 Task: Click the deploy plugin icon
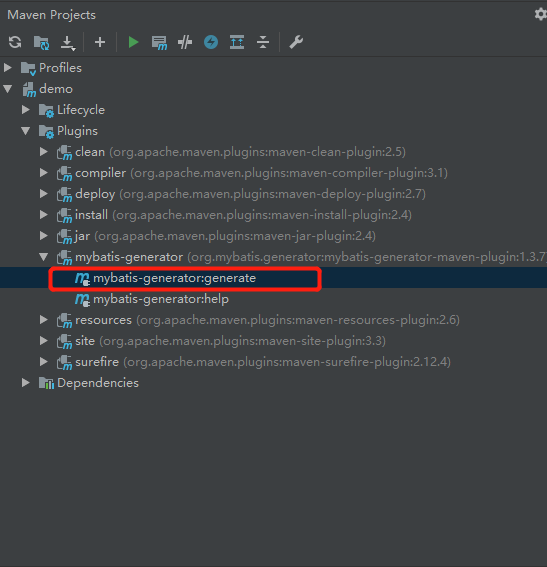coord(64,195)
